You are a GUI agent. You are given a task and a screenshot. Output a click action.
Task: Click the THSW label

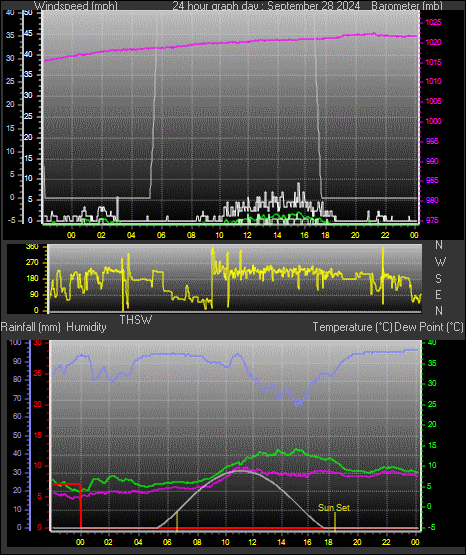point(136,320)
